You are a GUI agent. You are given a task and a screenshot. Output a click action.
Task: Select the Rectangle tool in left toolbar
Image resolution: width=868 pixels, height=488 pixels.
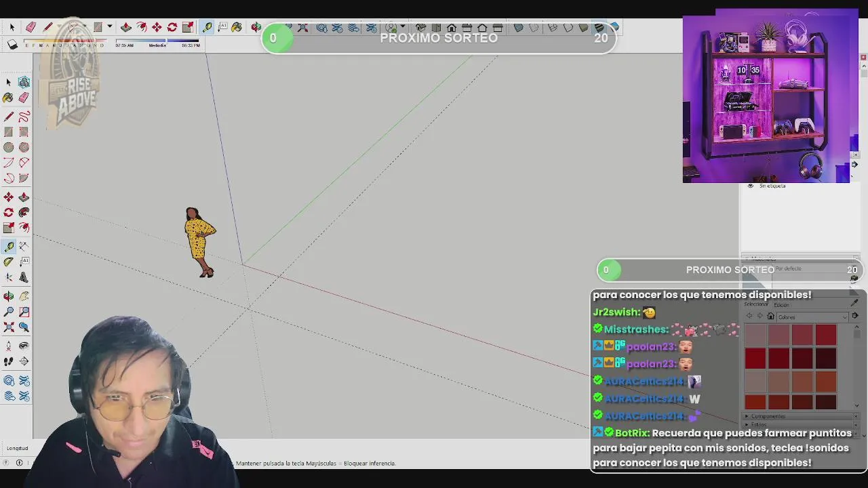coord(9,132)
